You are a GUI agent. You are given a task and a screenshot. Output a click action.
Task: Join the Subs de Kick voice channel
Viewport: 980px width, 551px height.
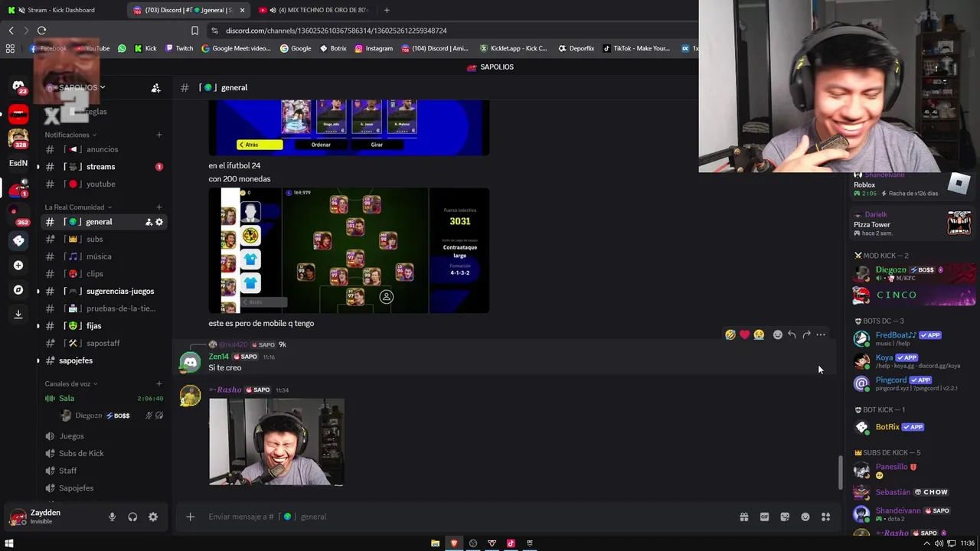[103, 453]
